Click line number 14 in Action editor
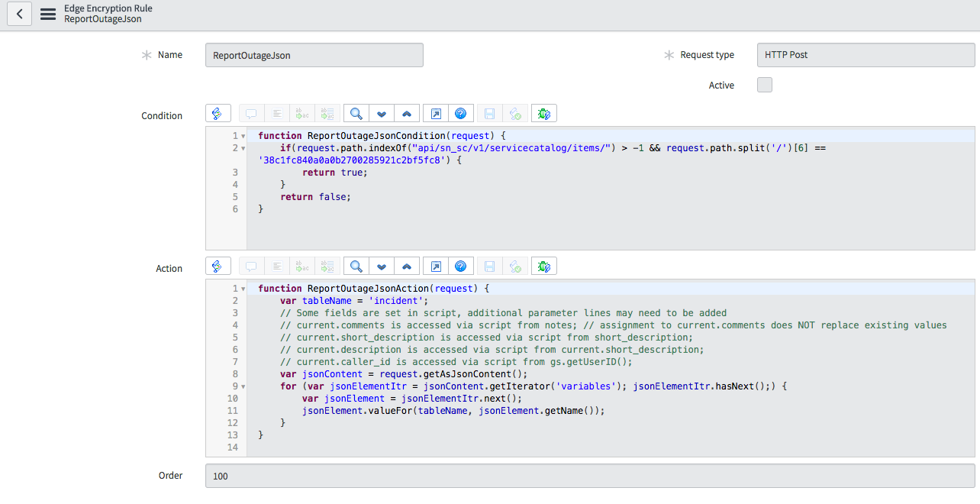 coord(233,447)
